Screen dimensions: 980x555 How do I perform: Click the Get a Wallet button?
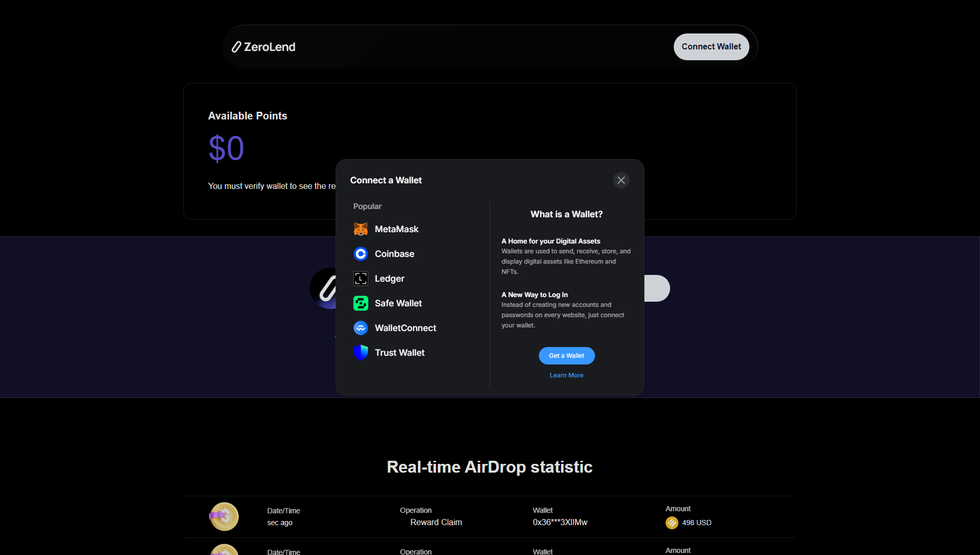[567, 356]
